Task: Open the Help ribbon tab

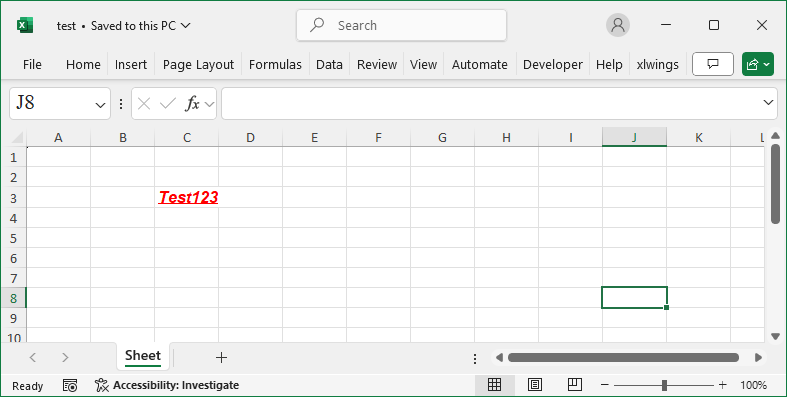Action: click(x=609, y=65)
